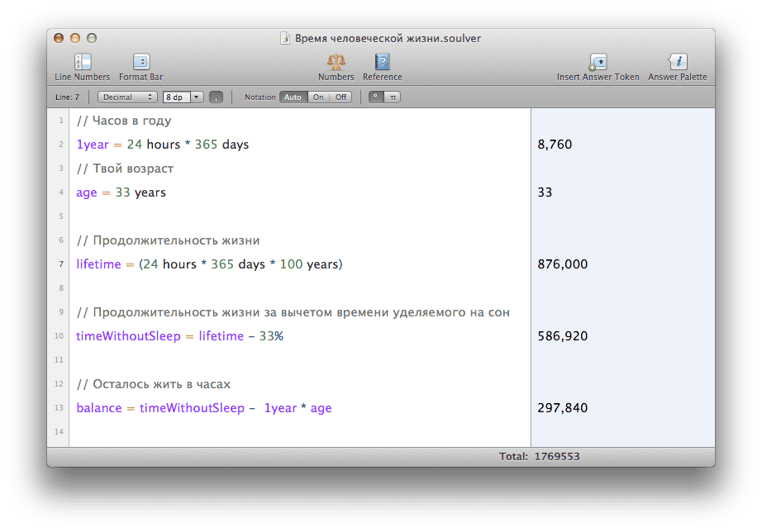Open the Decimal number format dropdown
This screenshot has width=762, height=532.
pos(127,97)
